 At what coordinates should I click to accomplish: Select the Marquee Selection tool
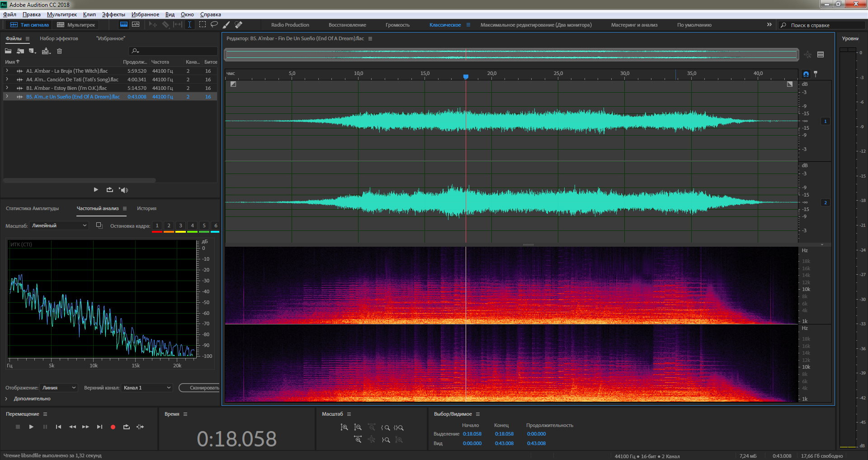[203, 25]
